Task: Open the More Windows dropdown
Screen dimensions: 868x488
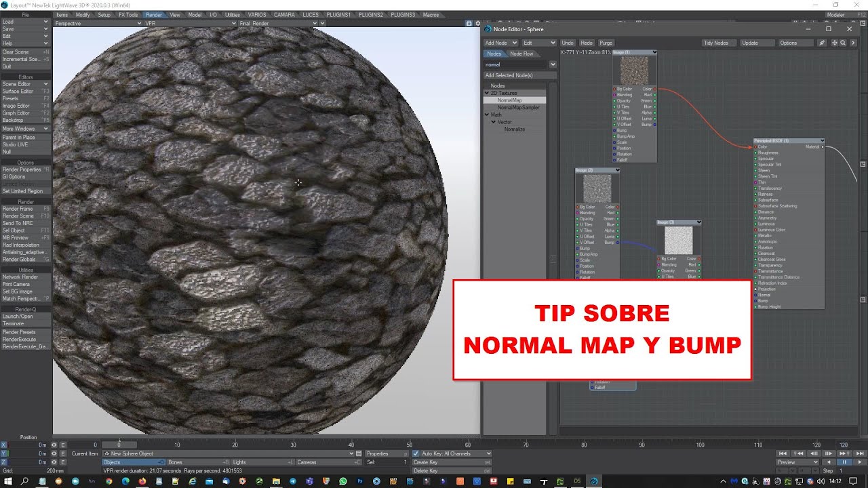Action: click(x=25, y=129)
